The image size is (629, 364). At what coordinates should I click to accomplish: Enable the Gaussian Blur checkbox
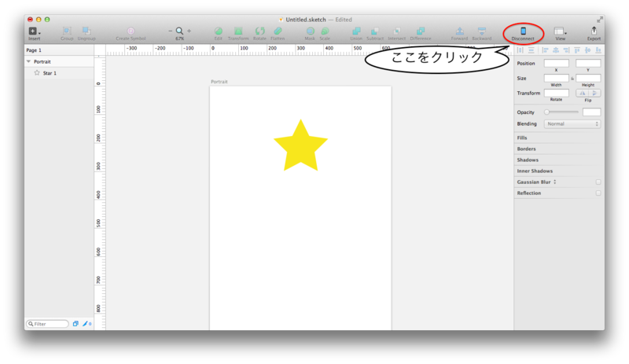pos(598,182)
